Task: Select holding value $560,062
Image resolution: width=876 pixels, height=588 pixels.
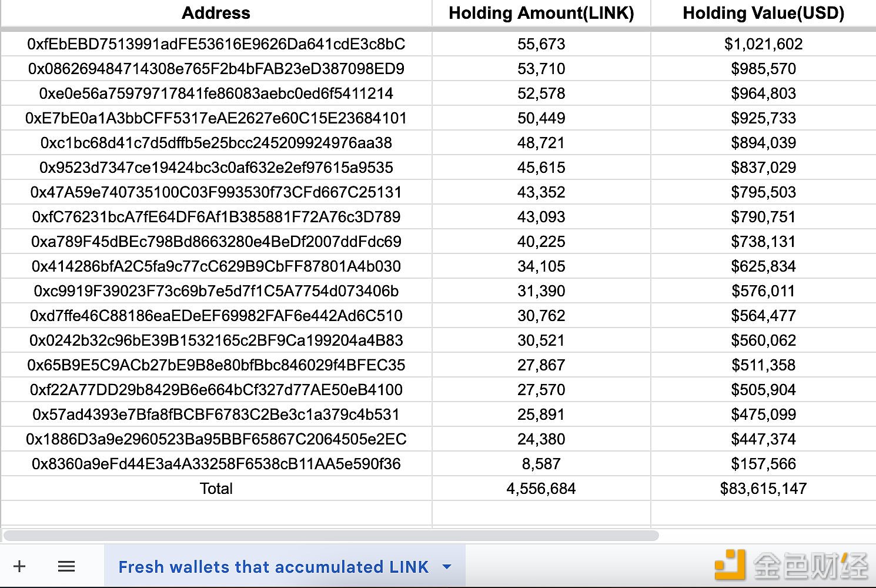Action: coord(763,340)
